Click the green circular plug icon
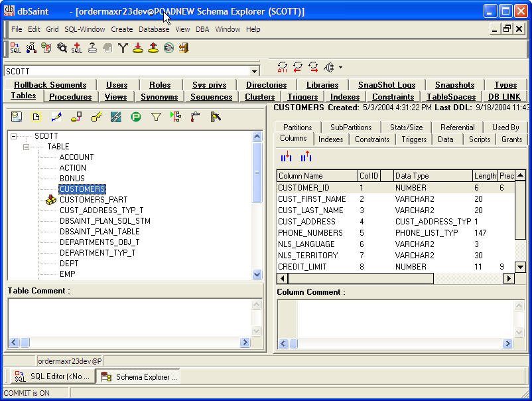The image size is (532, 401). pos(168,48)
